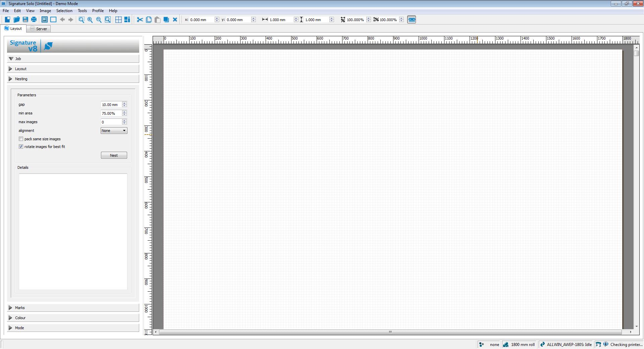Click the height vertical-arrow icon
This screenshot has width=644, height=349.
click(x=301, y=19)
